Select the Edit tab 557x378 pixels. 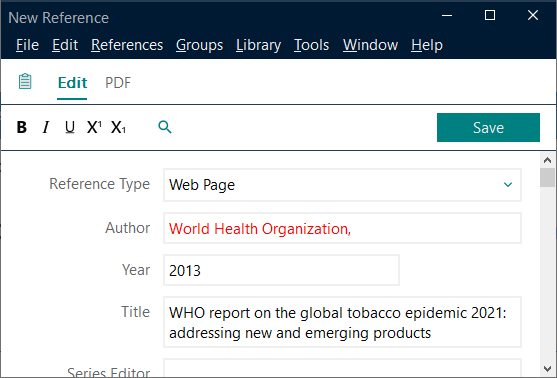(x=72, y=83)
